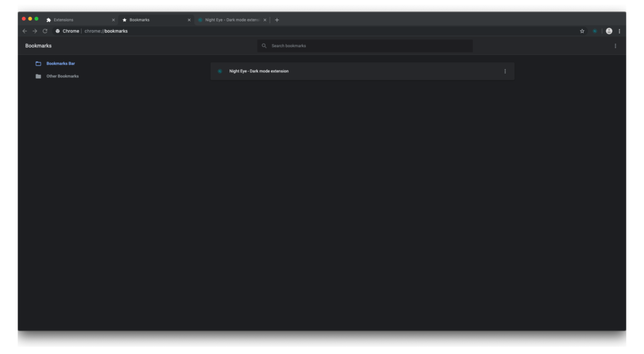Viewport: 644px width, 354px height.
Task: Open more actions for Night Eye bookmark
Action: 505,72
